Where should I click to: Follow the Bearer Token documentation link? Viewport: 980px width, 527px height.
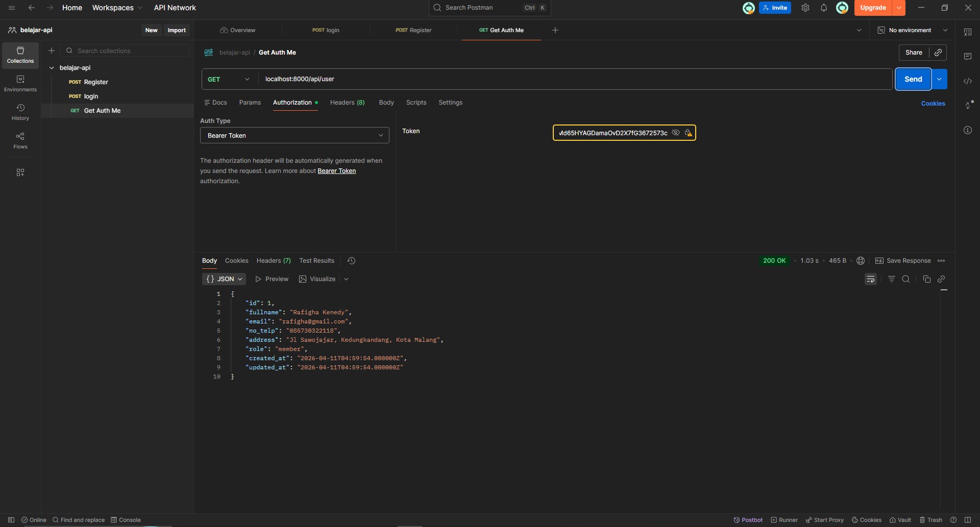[x=336, y=171]
